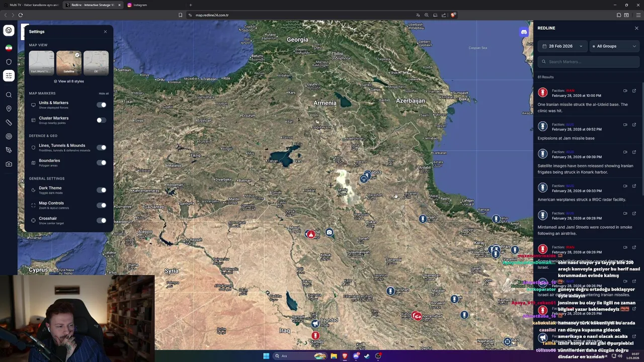The image size is (644, 362).
Task: Open File Explorer from the taskbar
Action: click(x=334, y=356)
